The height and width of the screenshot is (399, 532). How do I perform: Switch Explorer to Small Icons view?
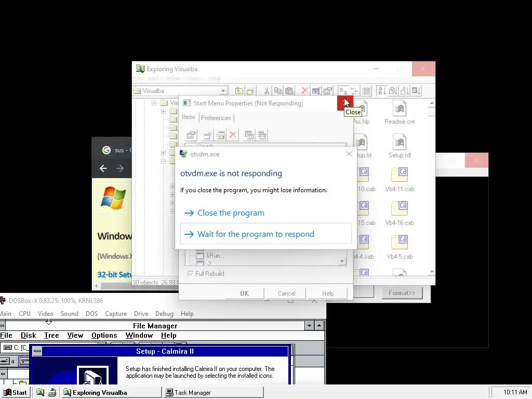[x=354, y=91]
